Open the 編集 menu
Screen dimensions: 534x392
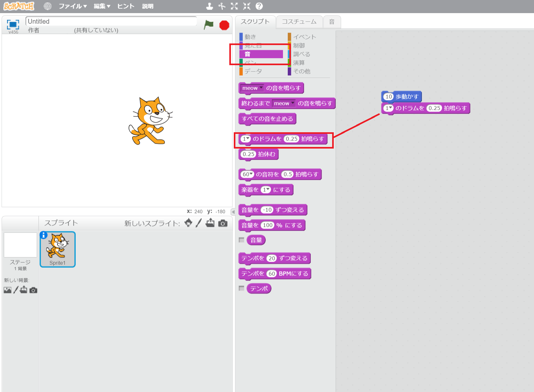click(x=102, y=6)
